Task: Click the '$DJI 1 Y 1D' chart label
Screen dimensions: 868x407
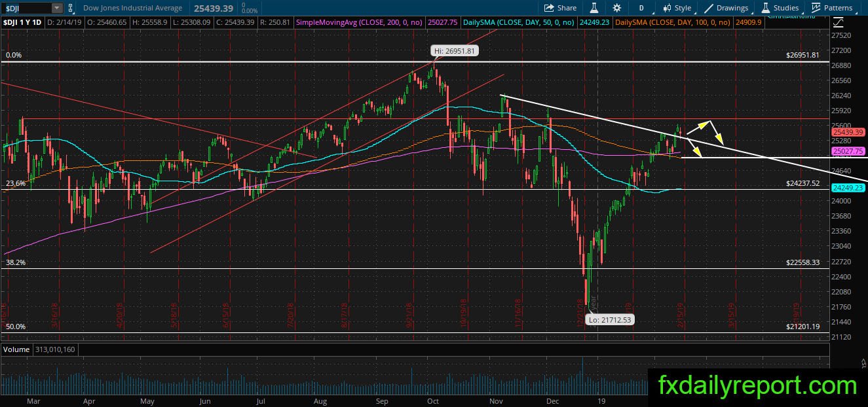Action: pos(22,22)
